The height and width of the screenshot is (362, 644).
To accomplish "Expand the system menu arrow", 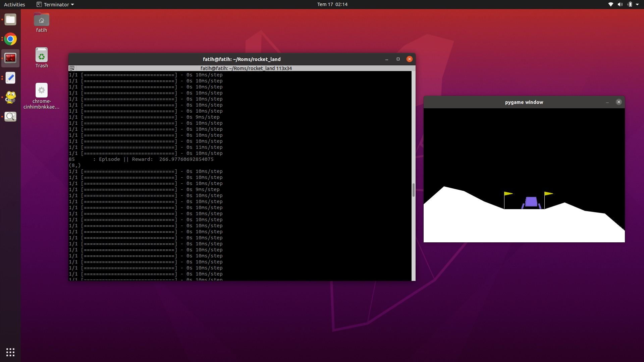I will 637,4.
